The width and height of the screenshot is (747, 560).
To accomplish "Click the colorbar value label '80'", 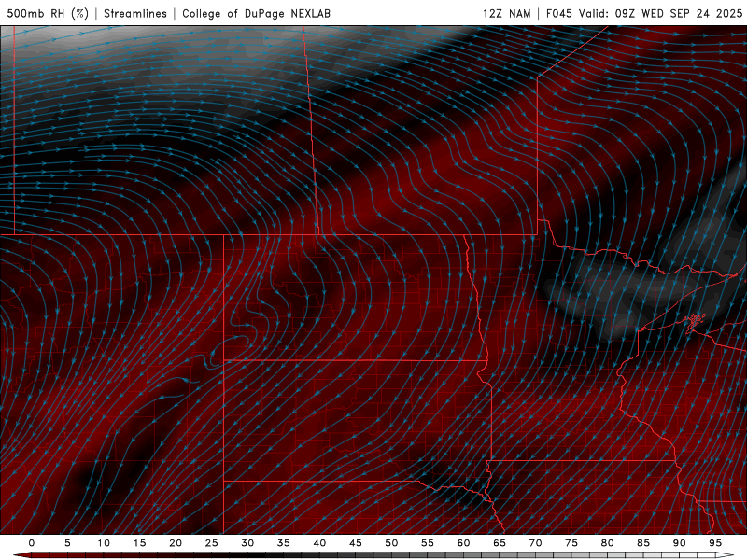I will click(x=607, y=543).
